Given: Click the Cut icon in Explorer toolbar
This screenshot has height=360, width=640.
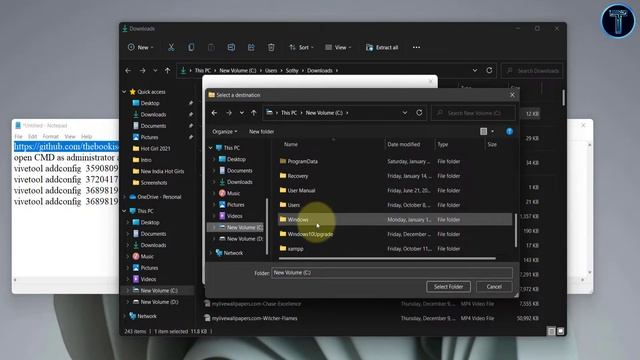Looking at the screenshot, I should tap(171, 47).
